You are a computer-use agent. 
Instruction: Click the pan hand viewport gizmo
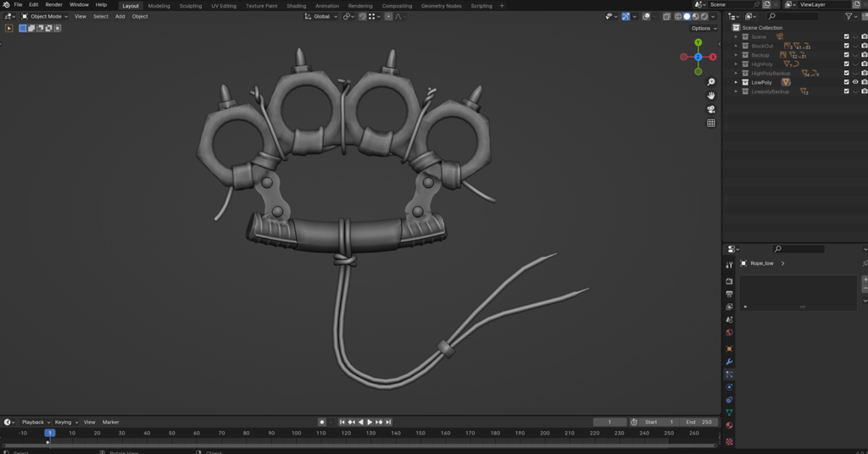click(711, 96)
